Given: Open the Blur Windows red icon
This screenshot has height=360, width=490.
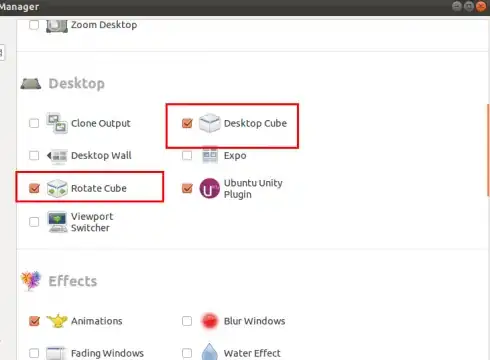Looking at the screenshot, I should pyautogui.click(x=210, y=321).
